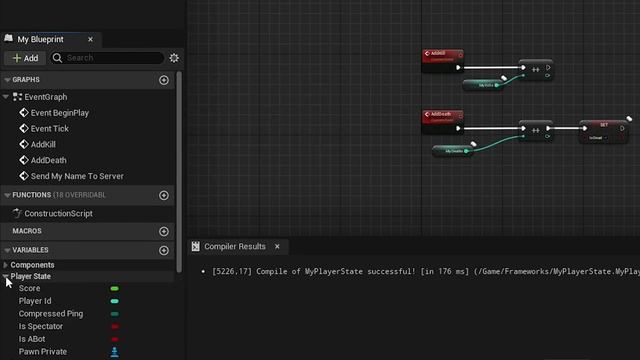Click Compressed Ping type color pill
Viewport: 640px width, 360px height.
(x=115, y=314)
